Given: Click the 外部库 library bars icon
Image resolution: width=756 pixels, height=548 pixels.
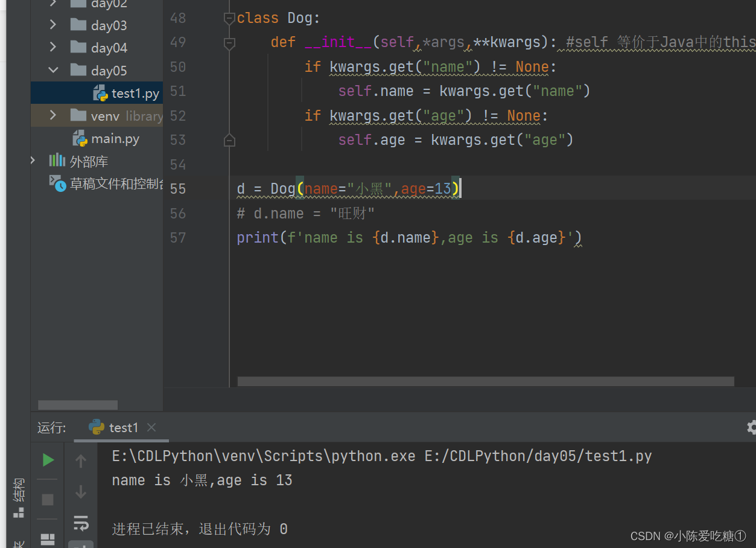Looking at the screenshot, I should pyautogui.click(x=57, y=161).
